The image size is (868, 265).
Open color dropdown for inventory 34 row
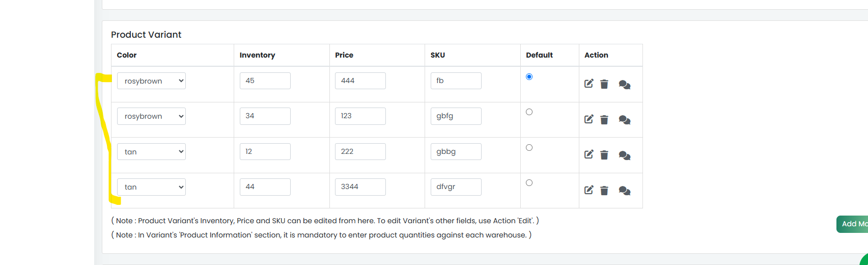[x=151, y=116]
